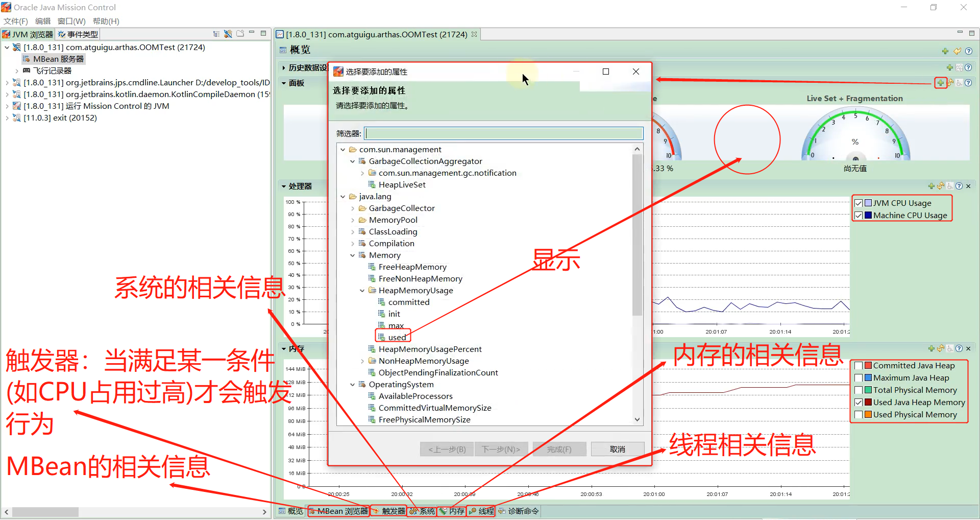980x520 pixels.
Task: Collapse GarbageCollectionAggregator node
Action: coord(353,161)
